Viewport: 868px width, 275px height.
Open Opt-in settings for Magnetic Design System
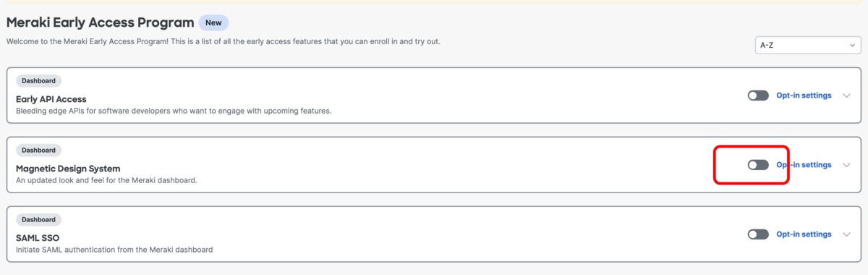(x=804, y=165)
